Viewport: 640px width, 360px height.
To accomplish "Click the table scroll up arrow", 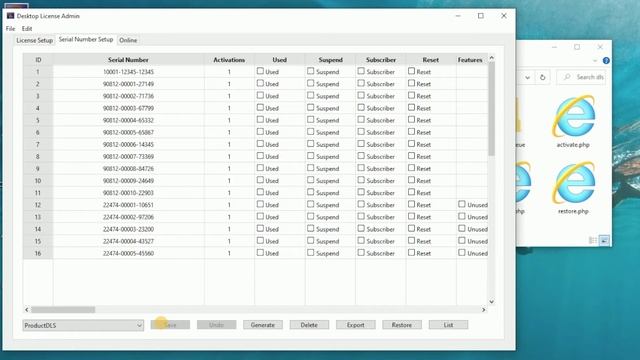I will pyautogui.click(x=491, y=58).
